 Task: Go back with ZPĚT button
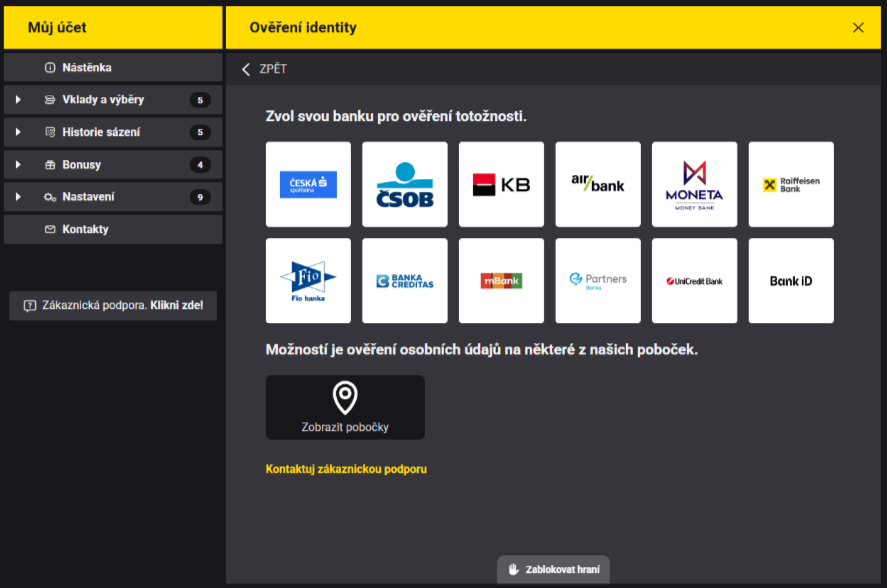[265, 69]
